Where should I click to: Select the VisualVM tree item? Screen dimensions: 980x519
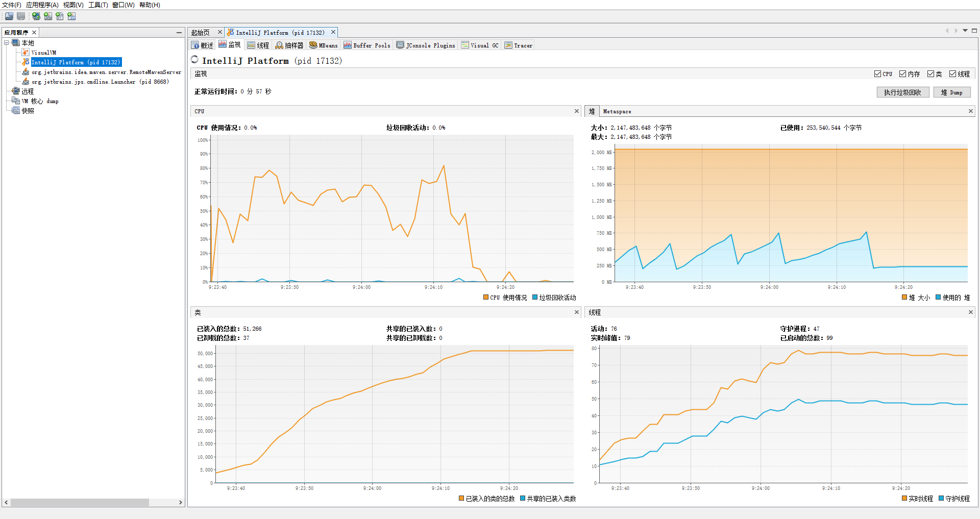click(44, 53)
